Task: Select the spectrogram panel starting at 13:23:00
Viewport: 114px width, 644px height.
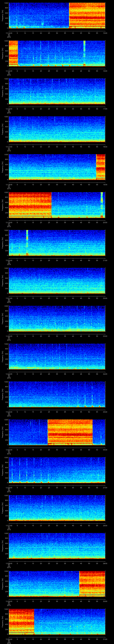Action: click(x=57, y=357)
